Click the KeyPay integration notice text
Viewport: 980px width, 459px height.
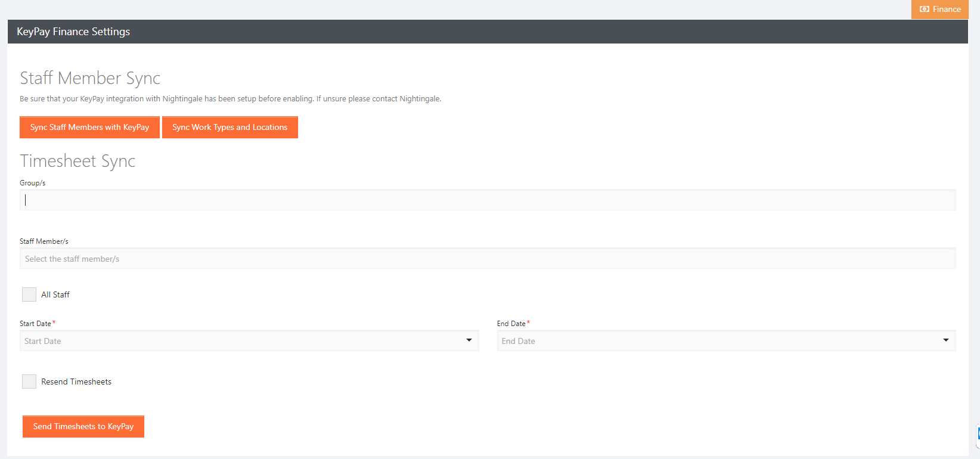point(231,99)
